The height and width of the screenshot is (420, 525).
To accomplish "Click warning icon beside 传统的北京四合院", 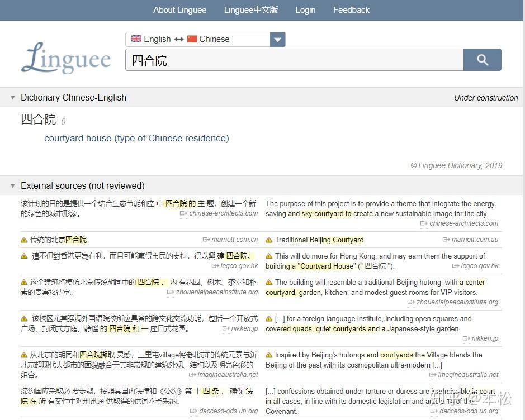I will coord(24,240).
